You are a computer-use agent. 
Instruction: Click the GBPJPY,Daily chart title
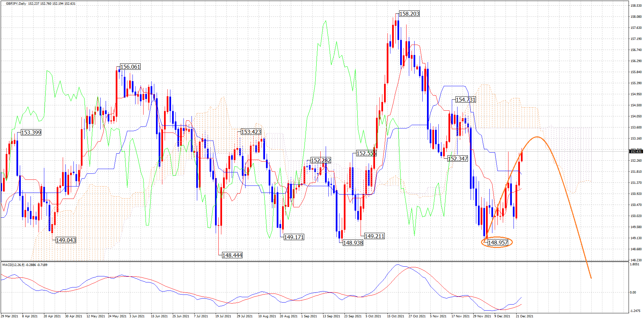[16, 4]
